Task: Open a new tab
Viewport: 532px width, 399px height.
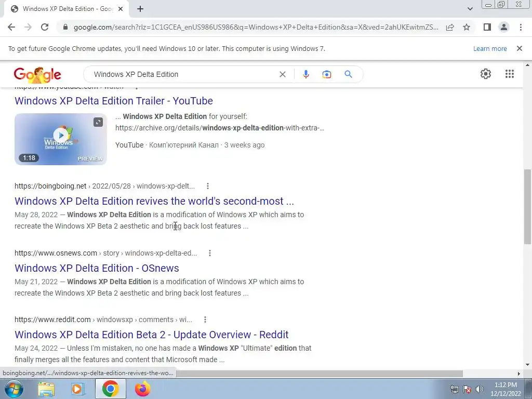Action: pos(140,9)
